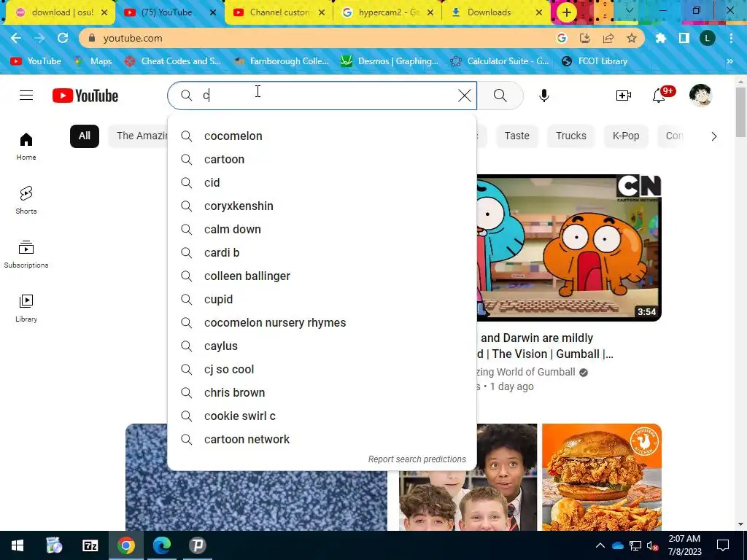The image size is (747, 560).
Task: Choose the chris brown suggestion
Action: tap(322, 393)
